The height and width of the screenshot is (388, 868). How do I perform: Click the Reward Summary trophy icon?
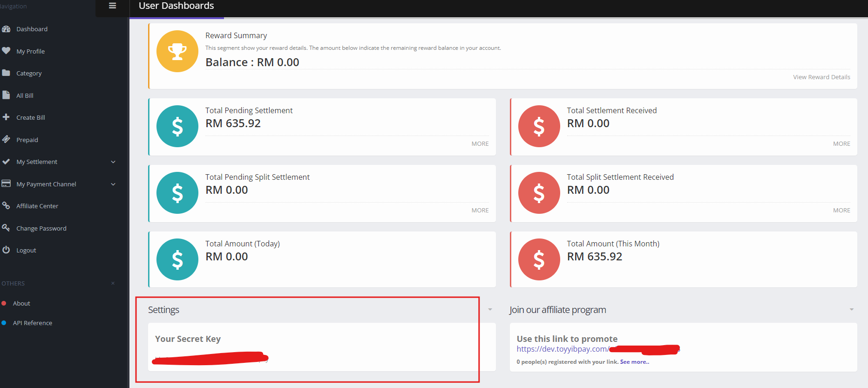(177, 51)
